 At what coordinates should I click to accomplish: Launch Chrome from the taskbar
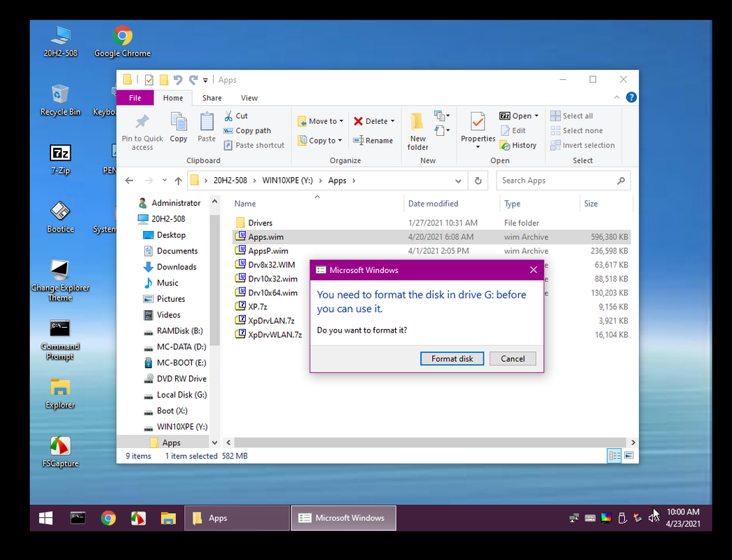(109, 518)
